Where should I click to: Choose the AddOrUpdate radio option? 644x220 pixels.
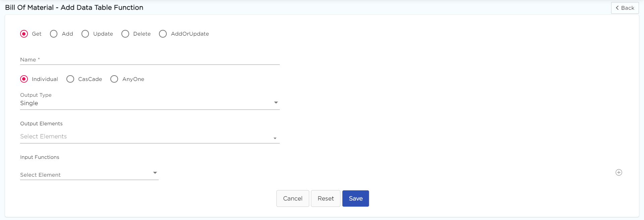(163, 34)
